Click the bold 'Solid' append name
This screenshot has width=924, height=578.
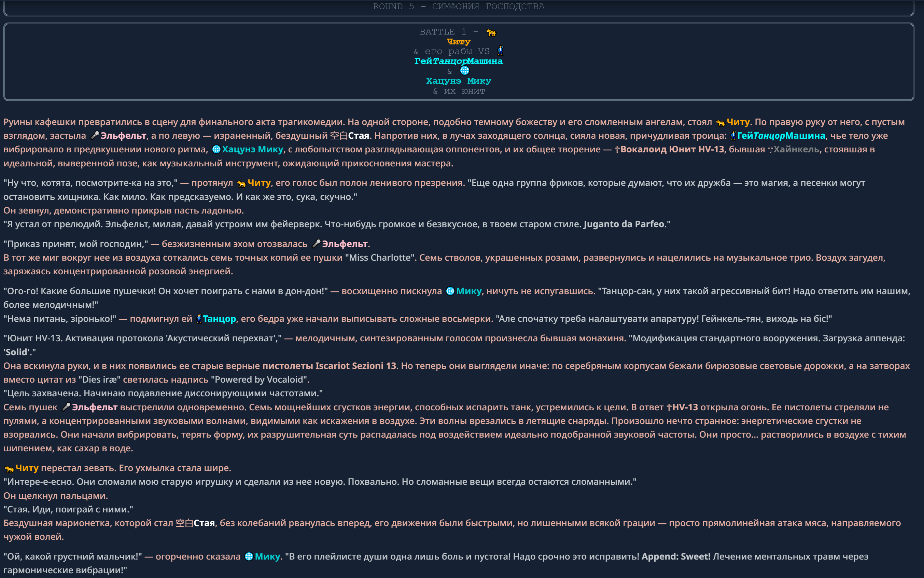[x=17, y=352]
